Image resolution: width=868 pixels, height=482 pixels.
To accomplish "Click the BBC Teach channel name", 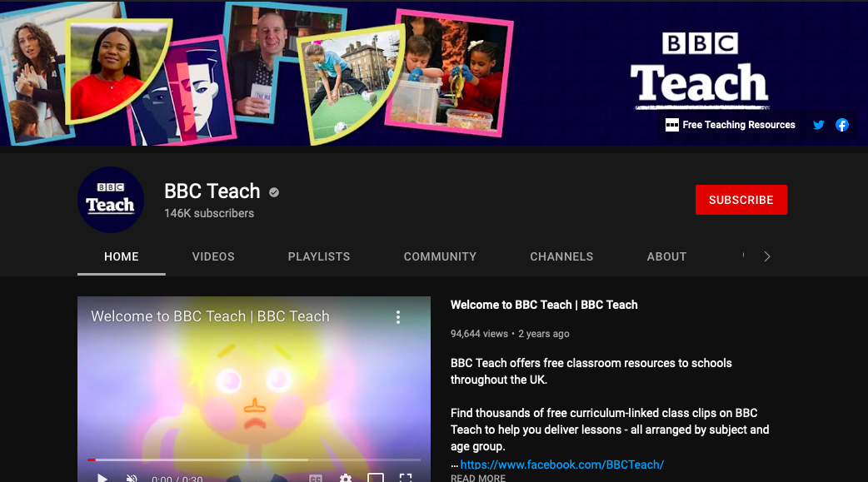I will [x=212, y=191].
